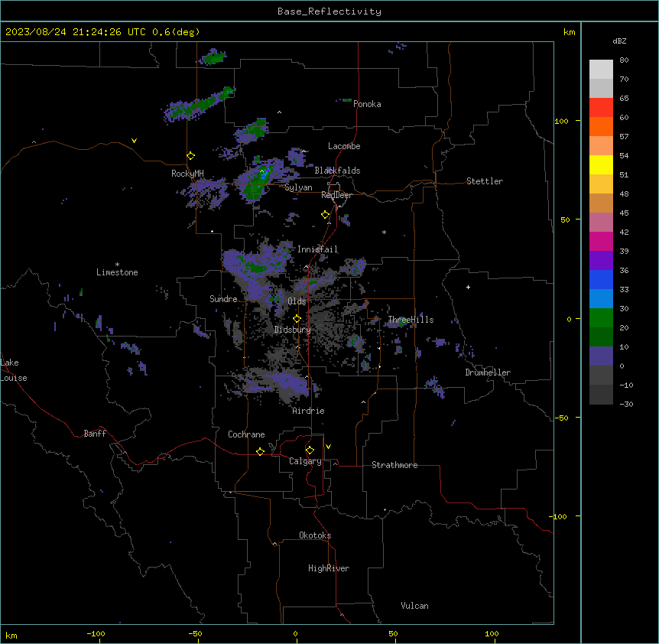Click the slate purple 0-10 dBZ swatch

(x=601, y=356)
